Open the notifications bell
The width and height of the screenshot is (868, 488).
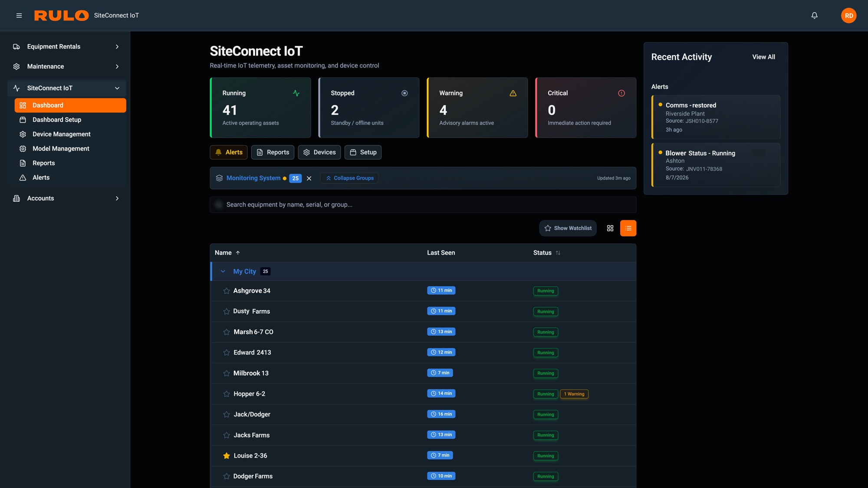pos(814,16)
